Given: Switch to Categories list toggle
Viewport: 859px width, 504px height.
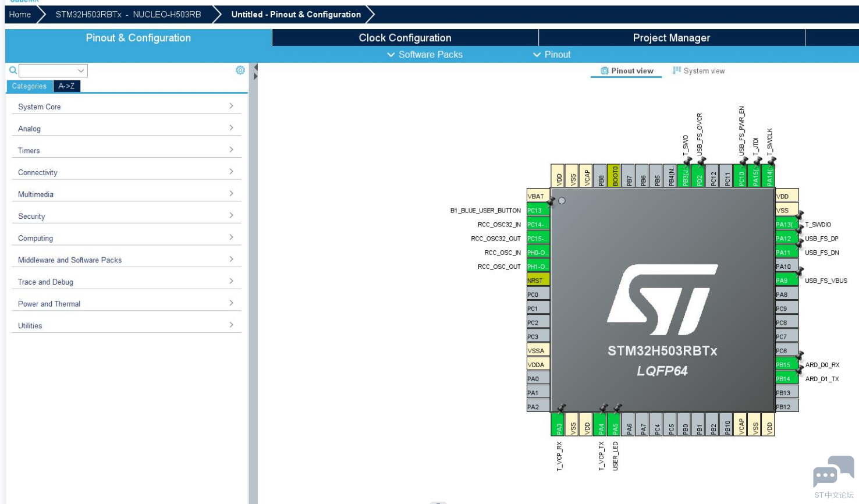Looking at the screenshot, I should click(29, 86).
